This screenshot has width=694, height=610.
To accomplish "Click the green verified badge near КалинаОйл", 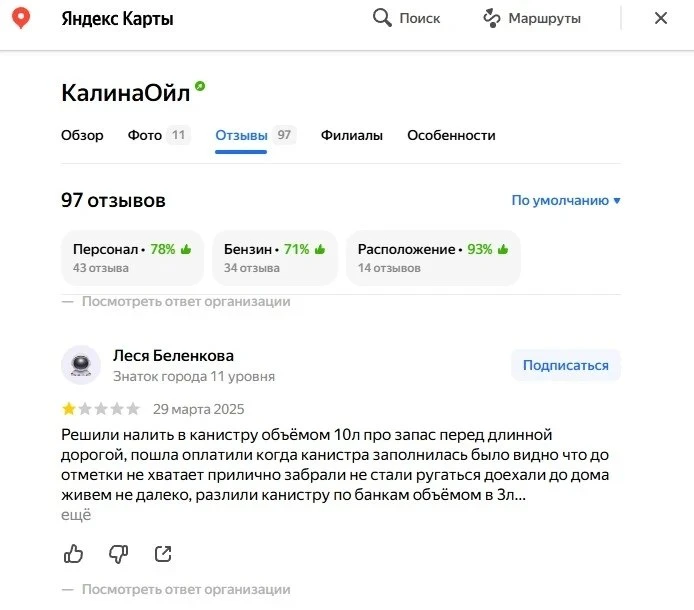I will click(x=200, y=87).
